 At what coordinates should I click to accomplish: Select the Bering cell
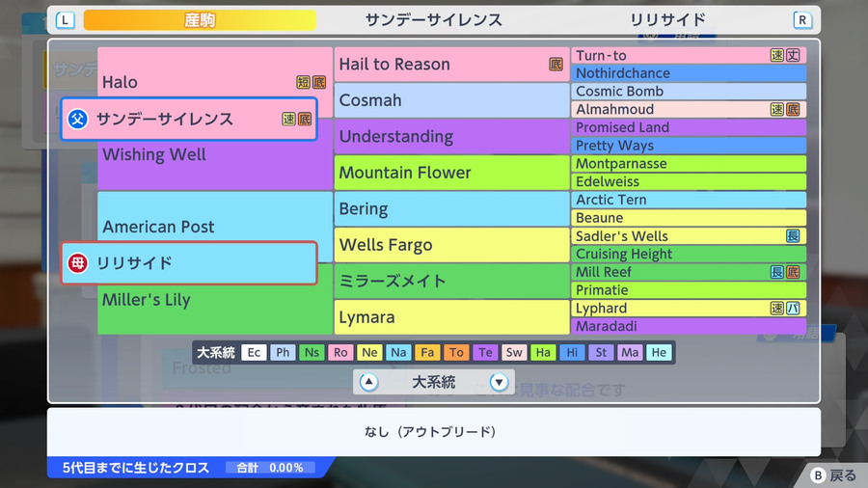pos(451,208)
